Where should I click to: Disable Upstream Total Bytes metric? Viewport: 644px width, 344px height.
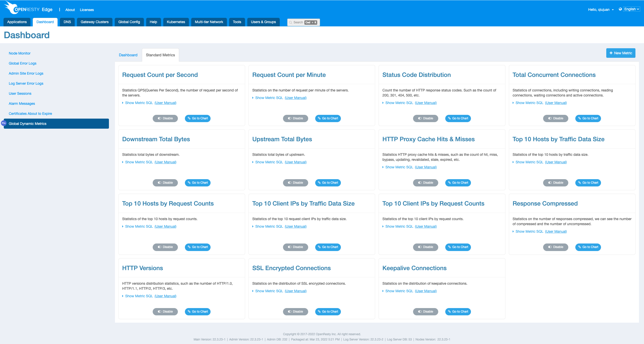[295, 183]
